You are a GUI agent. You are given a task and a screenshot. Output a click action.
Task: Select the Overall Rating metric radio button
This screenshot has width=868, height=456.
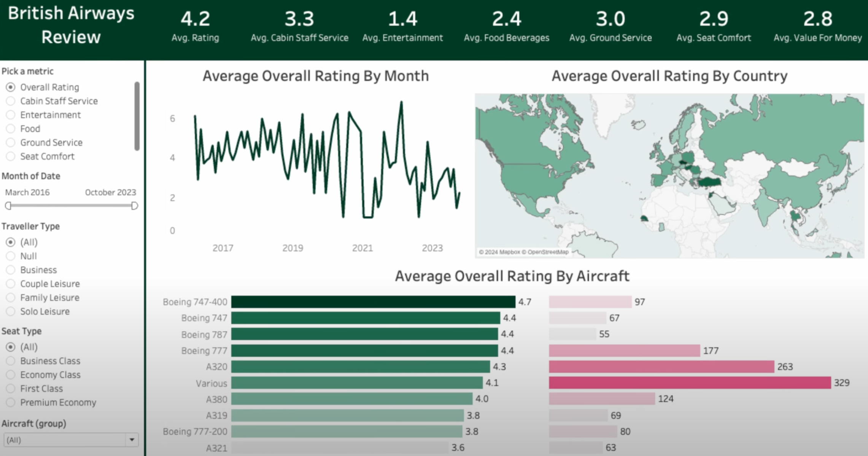pos(11,87)
